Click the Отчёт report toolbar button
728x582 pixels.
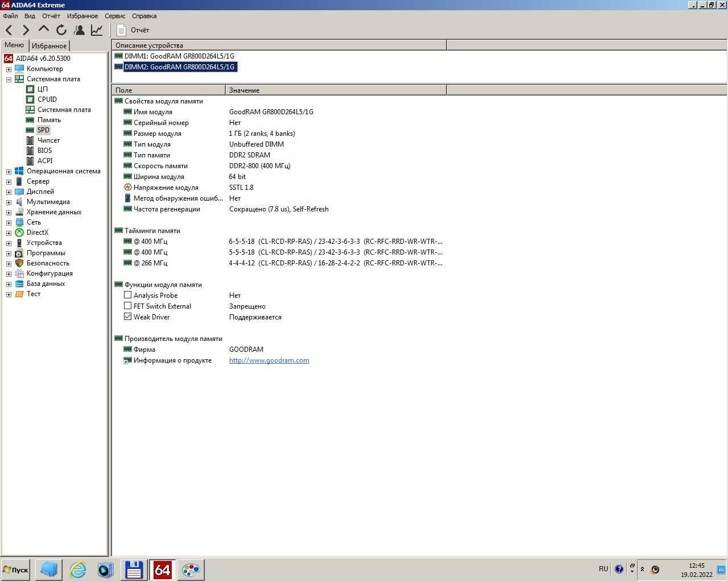[x=133, y=30]
